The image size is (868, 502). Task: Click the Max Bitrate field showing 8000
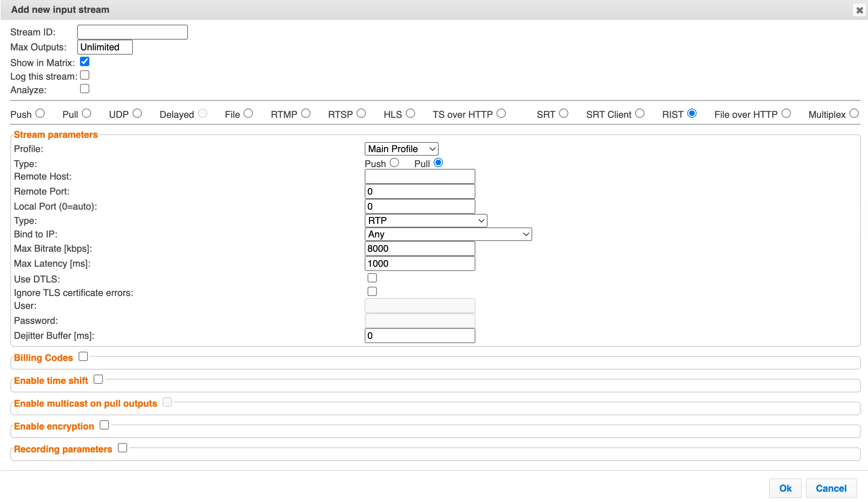[420, 249]
